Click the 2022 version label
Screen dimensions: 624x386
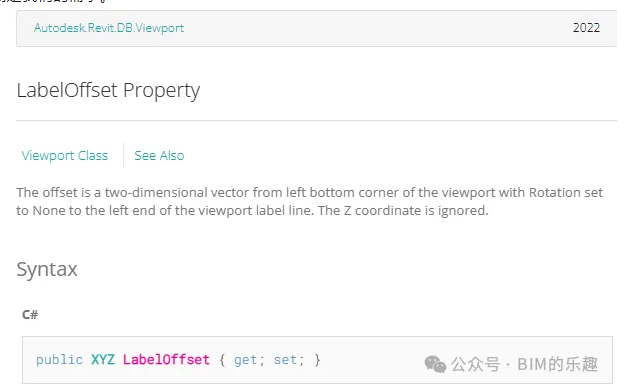(586, 27)
